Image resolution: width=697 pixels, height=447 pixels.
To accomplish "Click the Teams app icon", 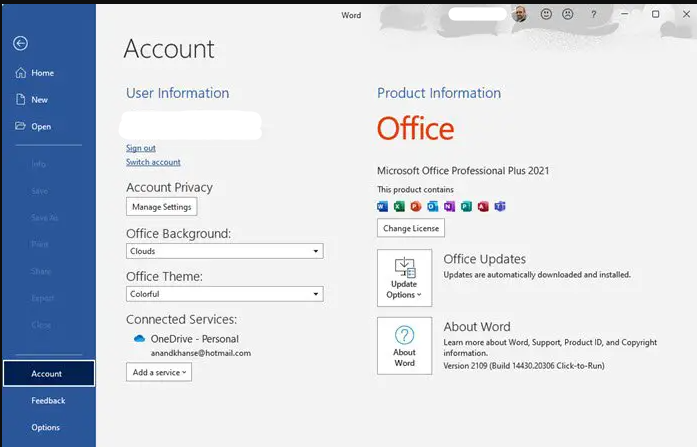I will (500, 206).
